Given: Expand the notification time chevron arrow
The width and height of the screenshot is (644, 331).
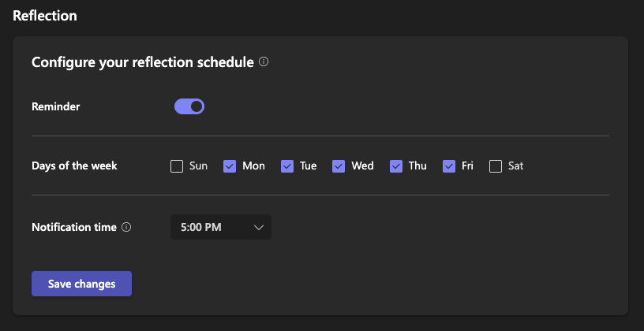Looking at the screenshot, I should pos(259,227).
